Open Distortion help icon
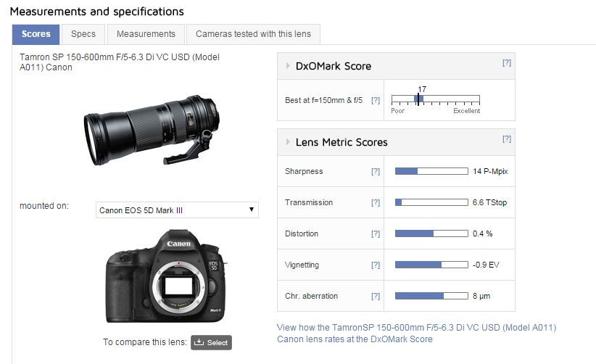Viewport: 596px width, 364px height. [x=376, y=233]
